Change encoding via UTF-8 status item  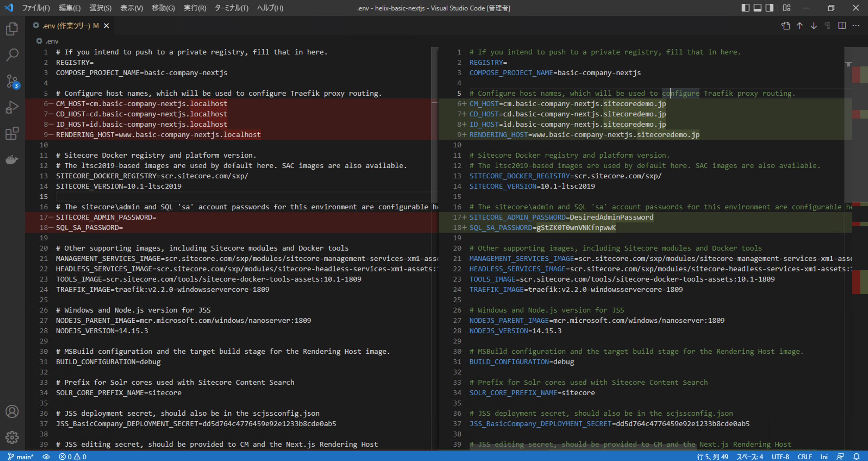[780, 457]
